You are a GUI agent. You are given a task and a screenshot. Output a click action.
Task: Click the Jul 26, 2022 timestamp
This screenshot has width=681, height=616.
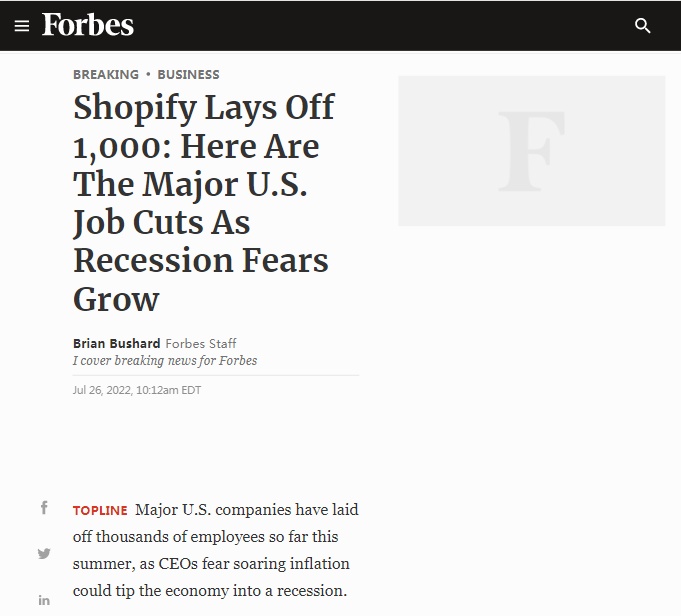point(137,390)
